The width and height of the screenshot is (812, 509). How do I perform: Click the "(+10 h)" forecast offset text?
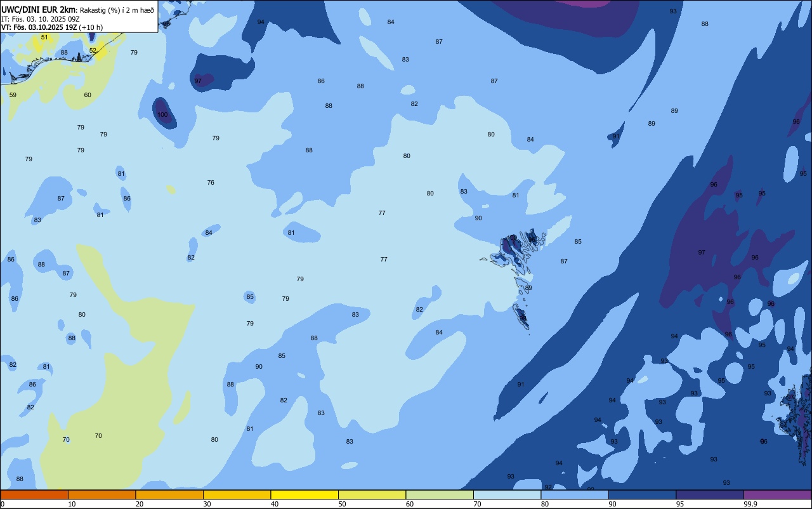[91, 27]
